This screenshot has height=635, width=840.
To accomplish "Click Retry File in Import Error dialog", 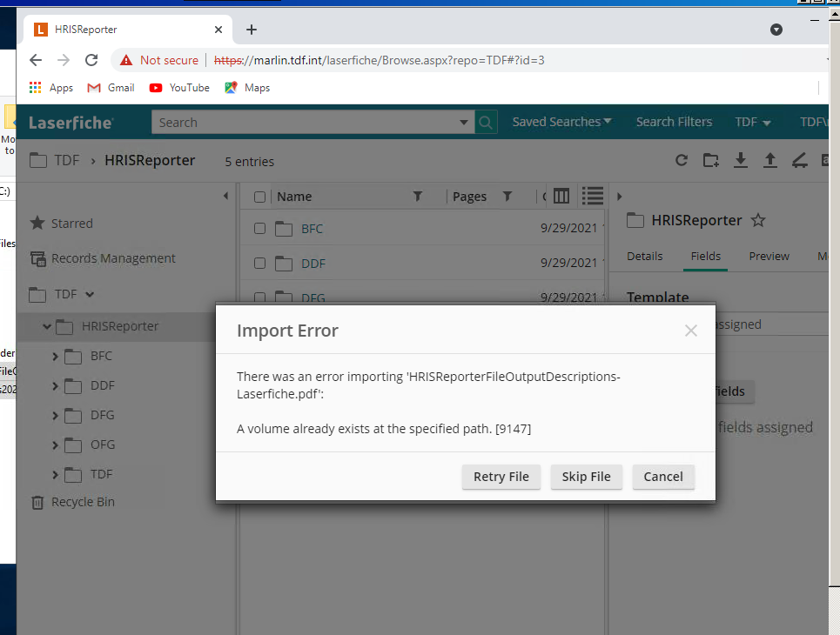I will [x=501, y=477].
